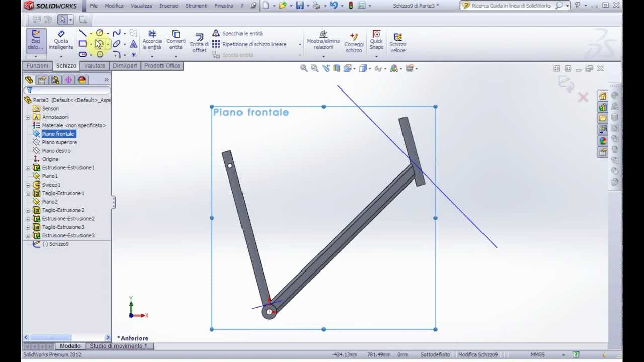
Task: Click the Correggi schizzo tool
Action: [354, 43]
